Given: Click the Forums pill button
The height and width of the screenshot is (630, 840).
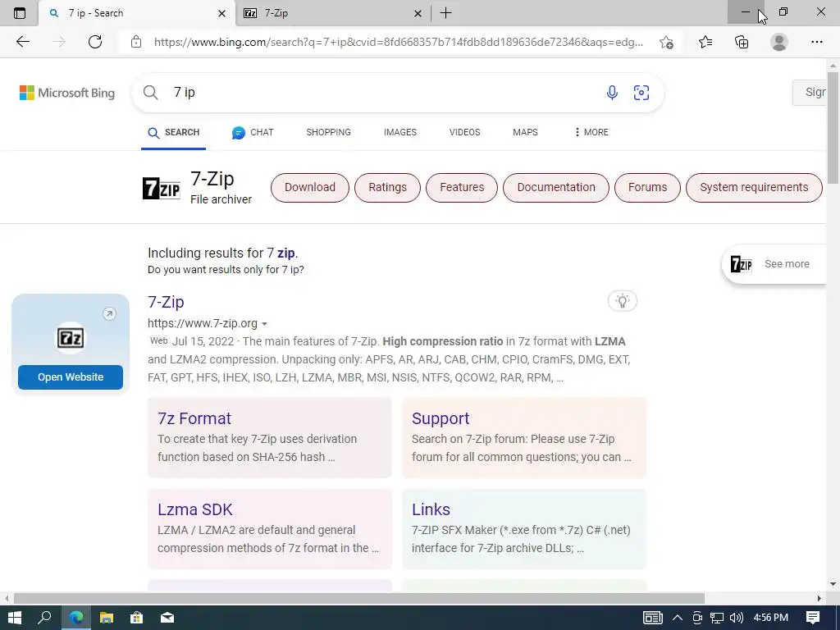Looking at the screenshot, I should [x=647, y=188].
